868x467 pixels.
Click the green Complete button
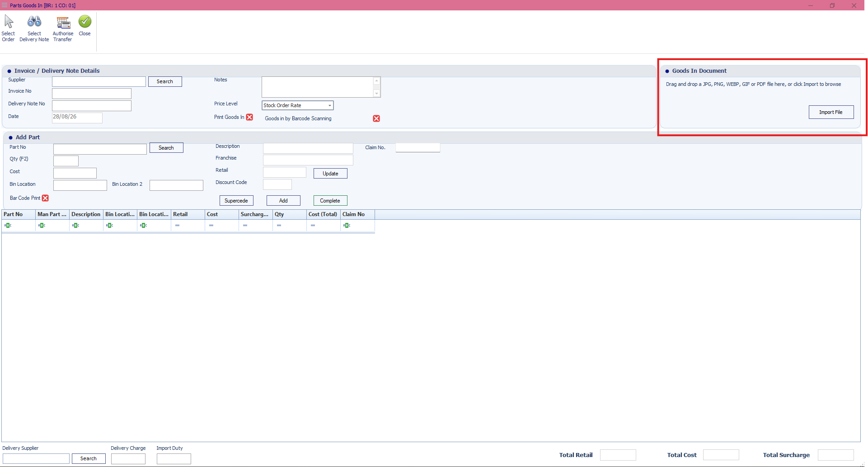pos(330,201)
